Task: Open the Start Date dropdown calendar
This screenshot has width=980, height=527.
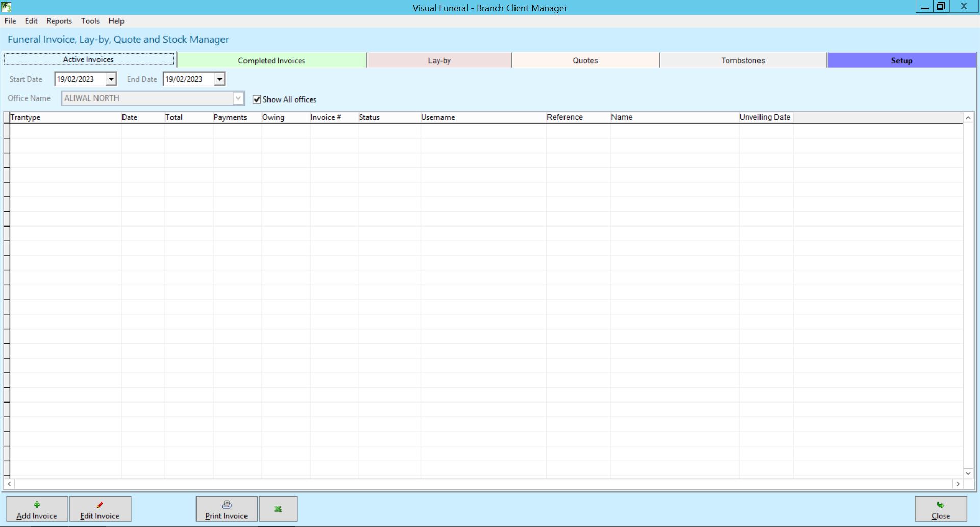Action: point(111,79)
